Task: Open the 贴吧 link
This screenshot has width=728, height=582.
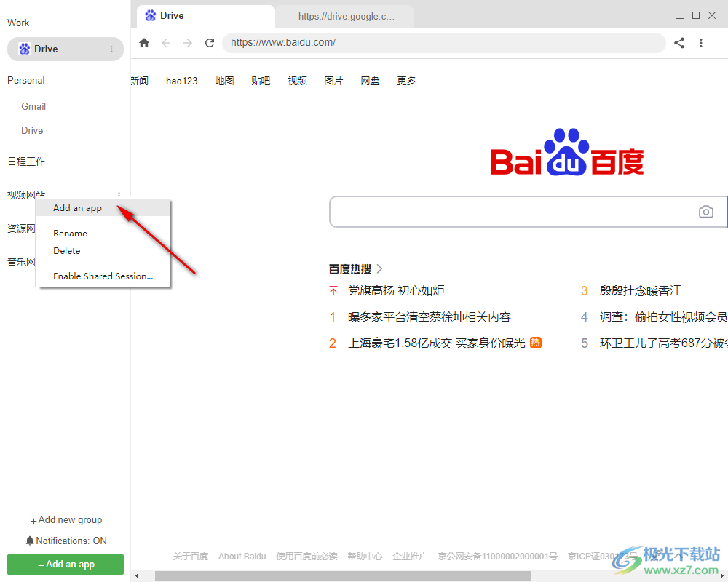Action: pos(261,81)
